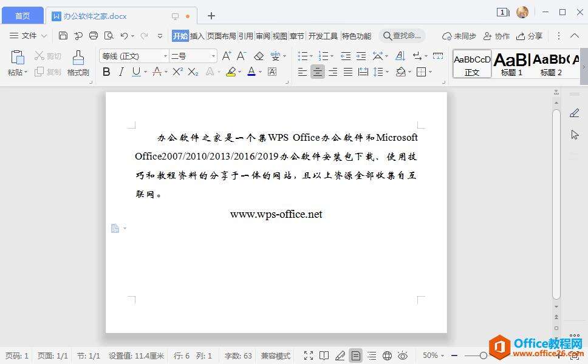This screenshot has width=588, height=364.
Task: Open borders dropdown
Action: click(430, 72)
